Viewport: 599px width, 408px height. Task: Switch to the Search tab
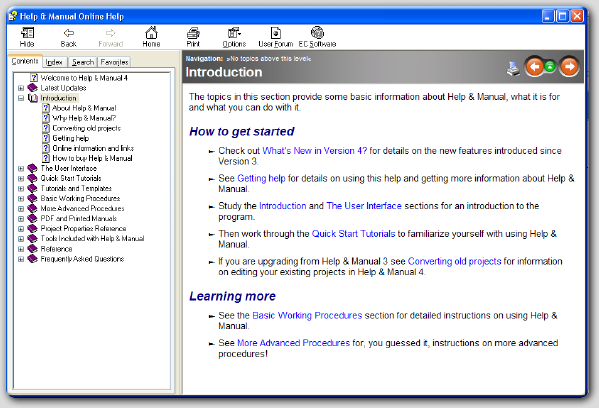(x=83, y=62)
